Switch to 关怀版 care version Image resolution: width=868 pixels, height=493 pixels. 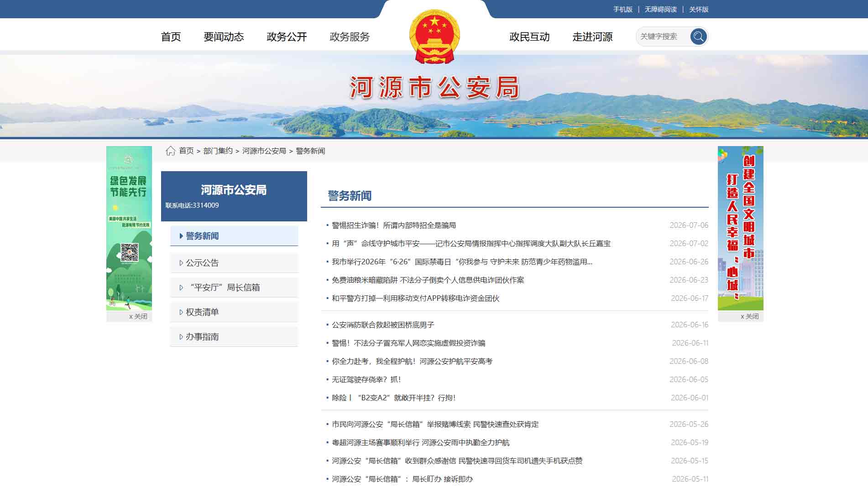pos(699,10)
